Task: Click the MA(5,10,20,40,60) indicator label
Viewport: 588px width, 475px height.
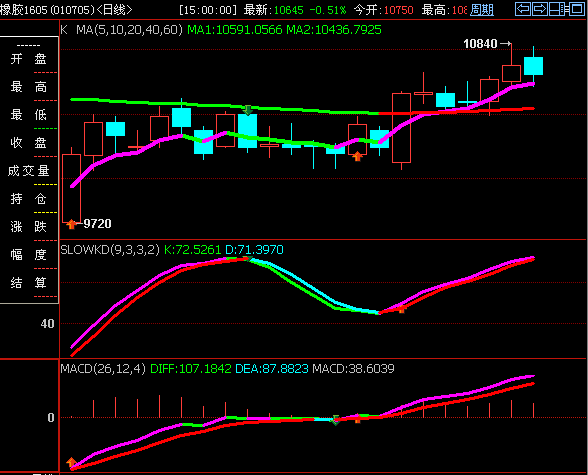Action: click(x=129, y=30)
